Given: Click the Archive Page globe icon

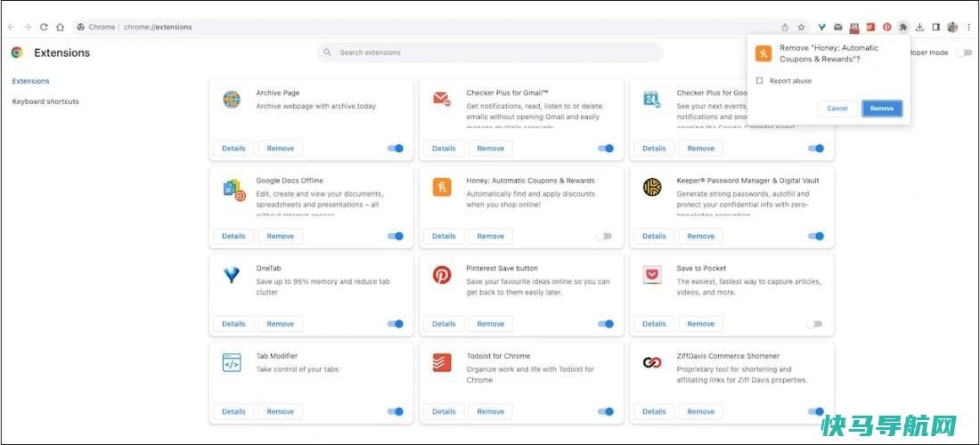Looking at the screenshot, I should pos(232,100).
